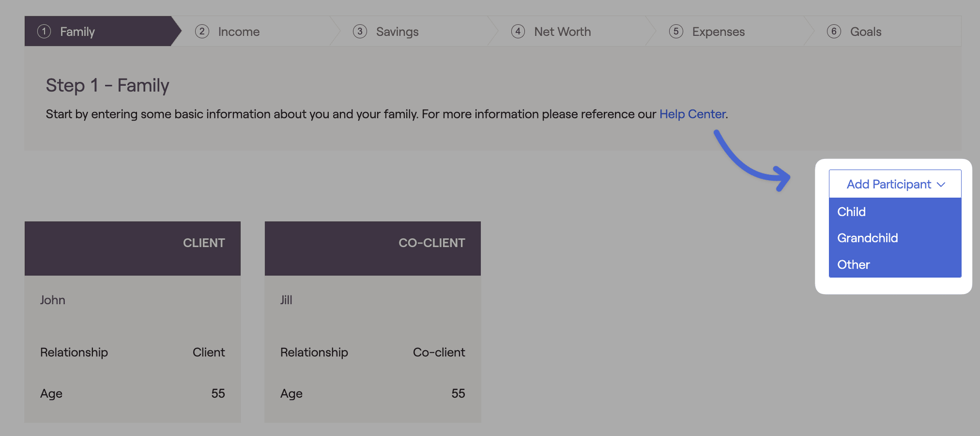
Task: Open the Goals step label
Action: click(866, 32)
